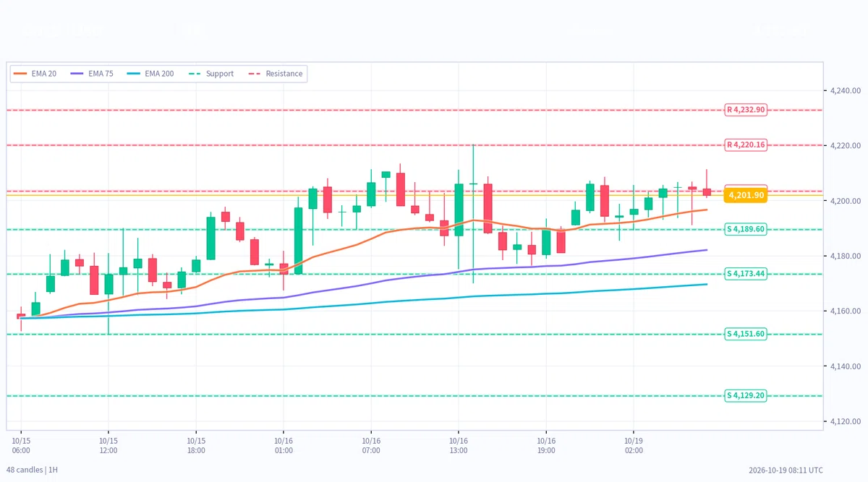Select the current price tag 4,201.90
The image size is (868, 482).
[x=746, y=195]
